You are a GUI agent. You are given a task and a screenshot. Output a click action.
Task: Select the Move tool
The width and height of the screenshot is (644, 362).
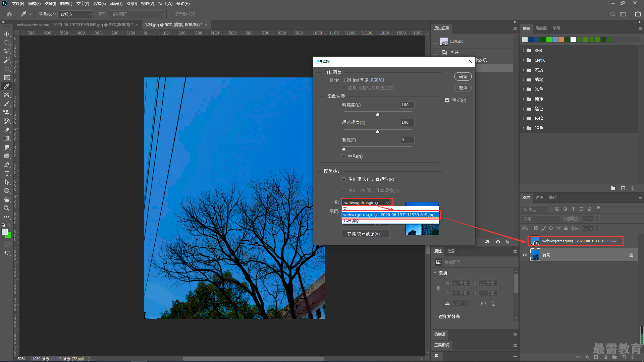pos(7,34)
